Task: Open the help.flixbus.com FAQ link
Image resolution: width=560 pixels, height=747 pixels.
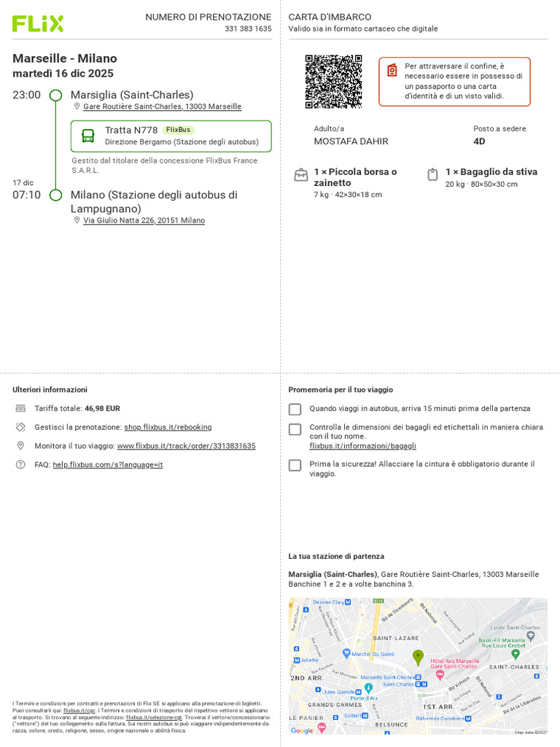Action: click(108, 465)
